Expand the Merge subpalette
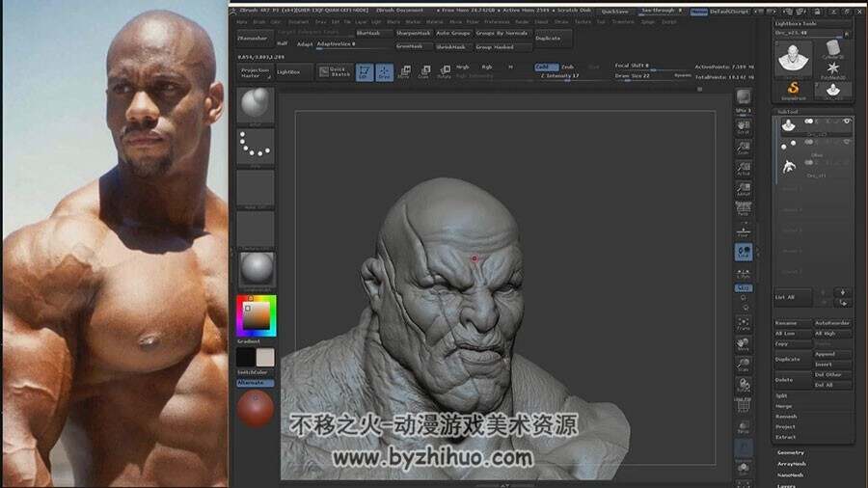Viewport: 868px width, 488px height. (x=783, y=406)
